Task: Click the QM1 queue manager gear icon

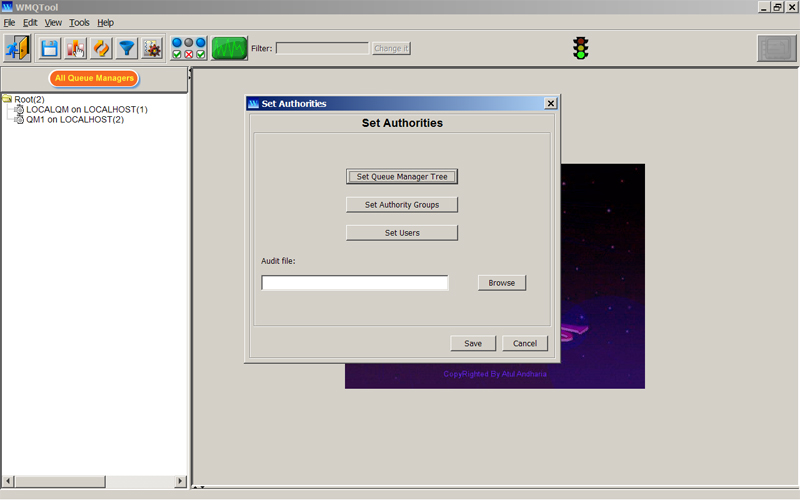Action: coord(19,119)
